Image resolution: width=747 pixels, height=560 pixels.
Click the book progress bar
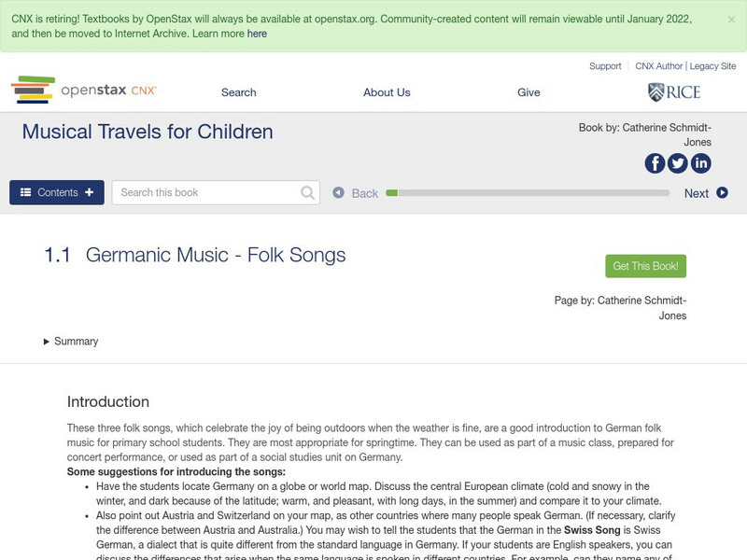click(528, 193)
